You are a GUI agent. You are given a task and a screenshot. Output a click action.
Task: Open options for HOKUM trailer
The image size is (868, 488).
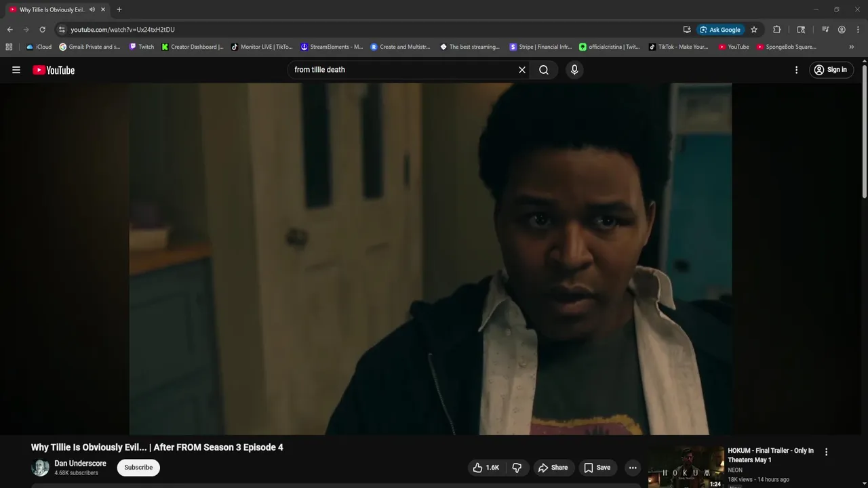coord(826,452)
